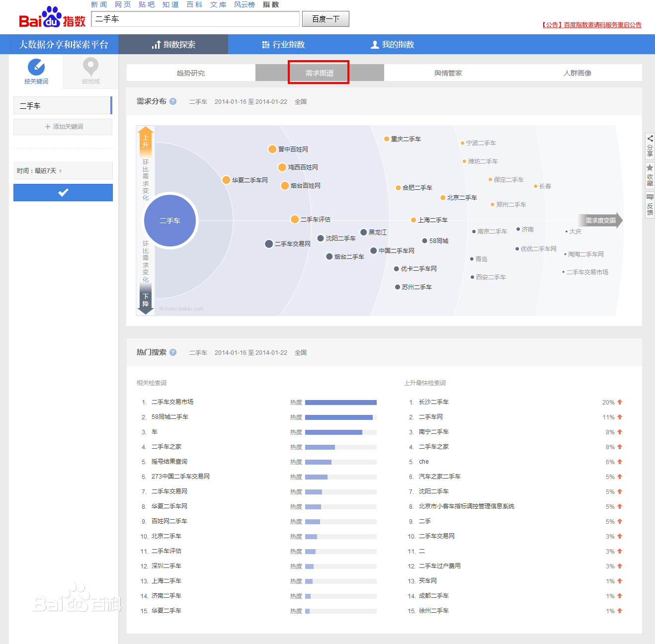
Task: Click the 需求度变弱 arrow indicator
Action: [x=600, y=221]
